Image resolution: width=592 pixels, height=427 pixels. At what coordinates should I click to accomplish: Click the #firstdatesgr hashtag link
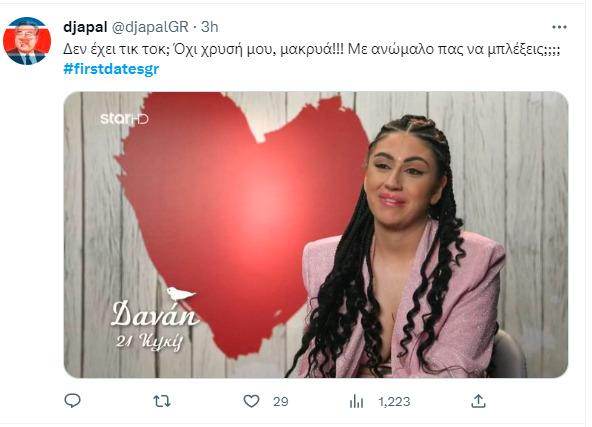tap(111, 69)
